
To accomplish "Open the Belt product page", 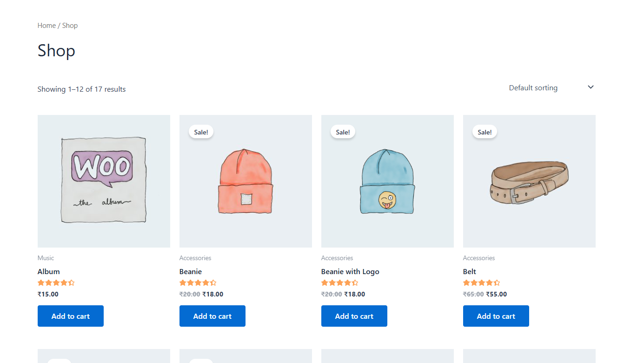I will point(469,271).
